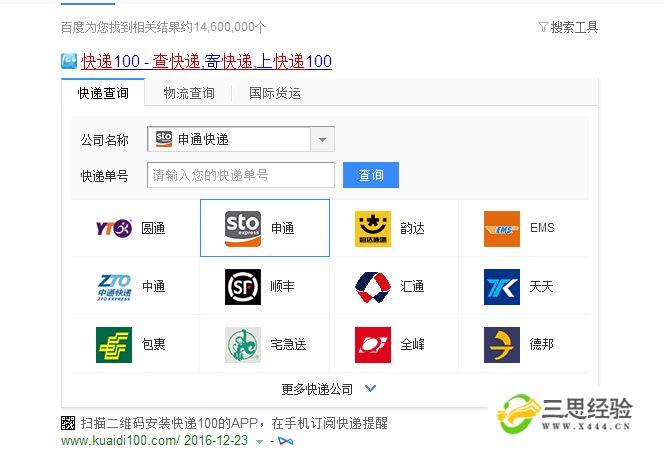Select the 天天 express logo
The image size is (664, 466).
[501, 286]
